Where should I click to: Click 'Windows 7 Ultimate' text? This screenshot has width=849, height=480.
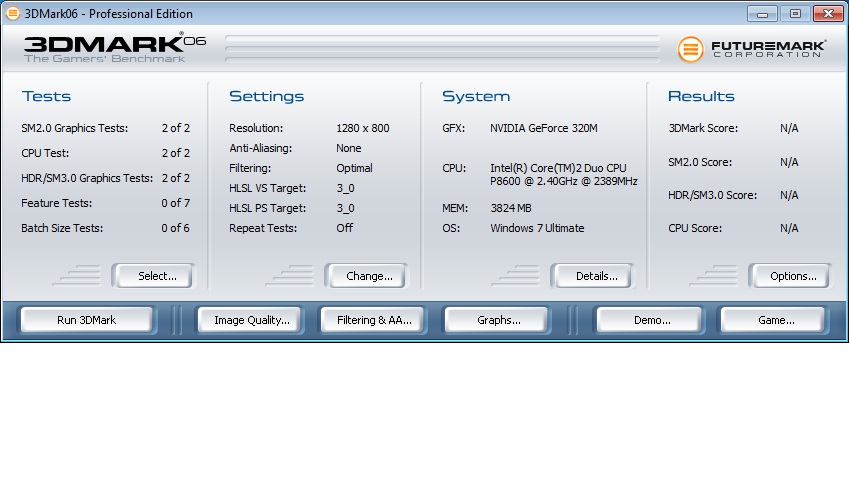tap(537, 228)
